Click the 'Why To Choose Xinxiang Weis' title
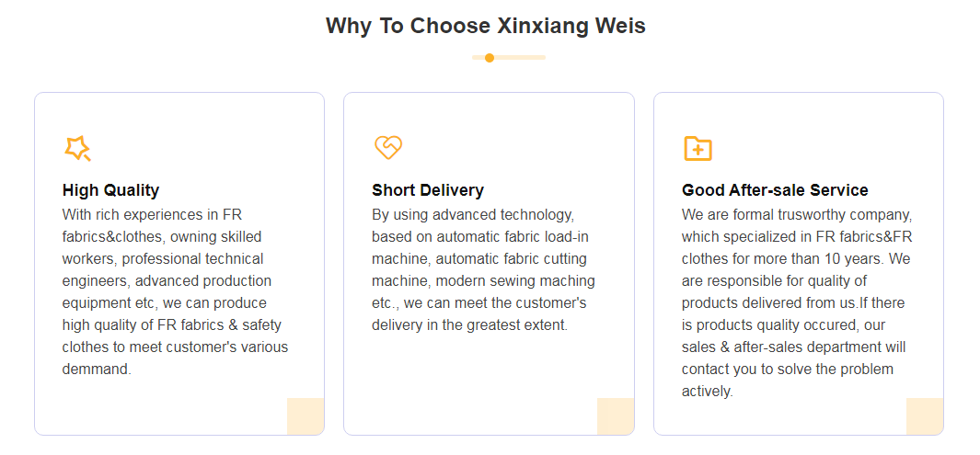Screen dimensions: 980x455 [x=486, y=26]
